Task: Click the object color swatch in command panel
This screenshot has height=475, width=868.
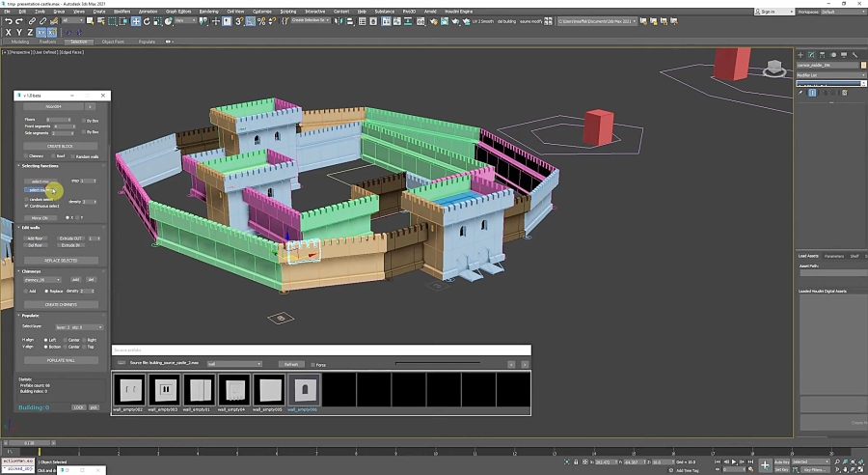Action: tap(863, 65)
